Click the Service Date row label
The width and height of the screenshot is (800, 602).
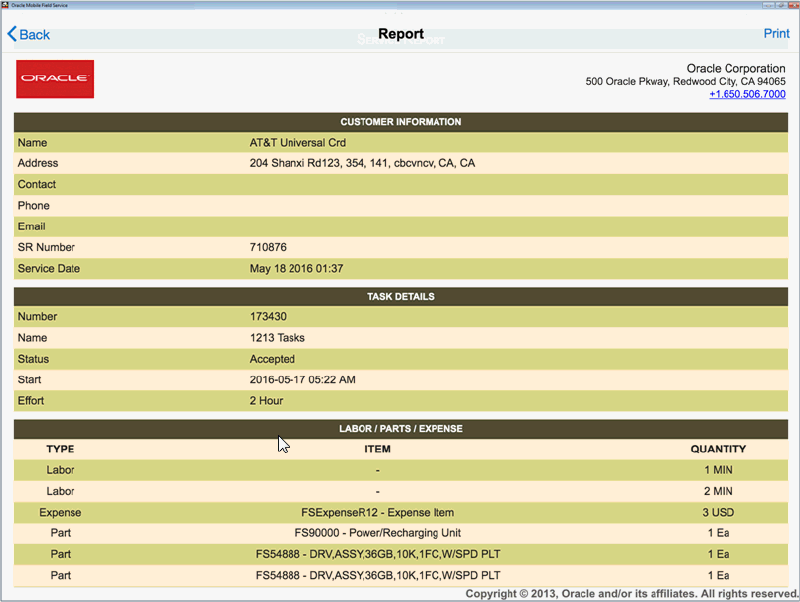[x=49, y=269]
